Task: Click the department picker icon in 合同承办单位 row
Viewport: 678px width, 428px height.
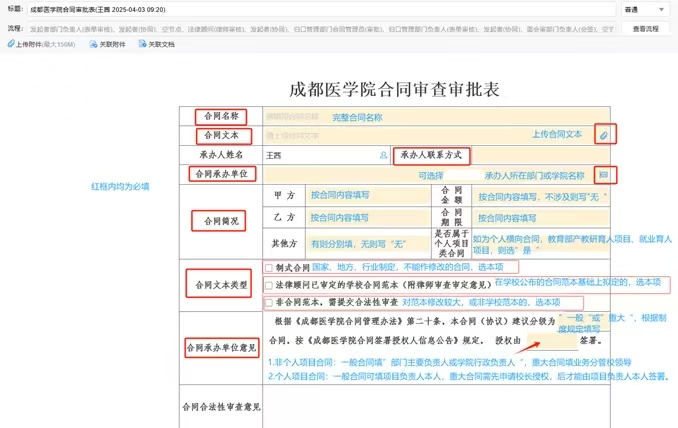Action: click(x=602, y=174)
